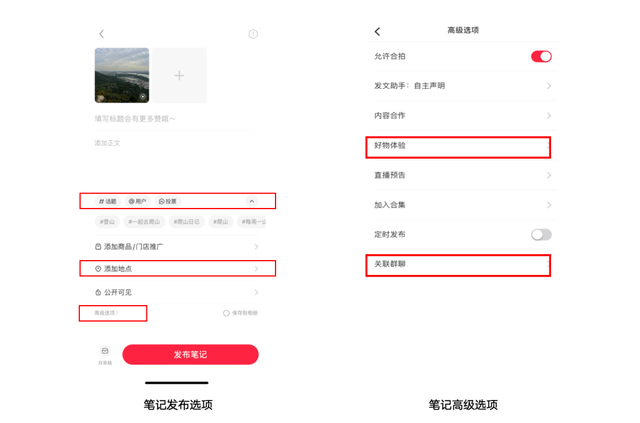
Task: Open the 高级选项 link
Action: coord(107,313)
